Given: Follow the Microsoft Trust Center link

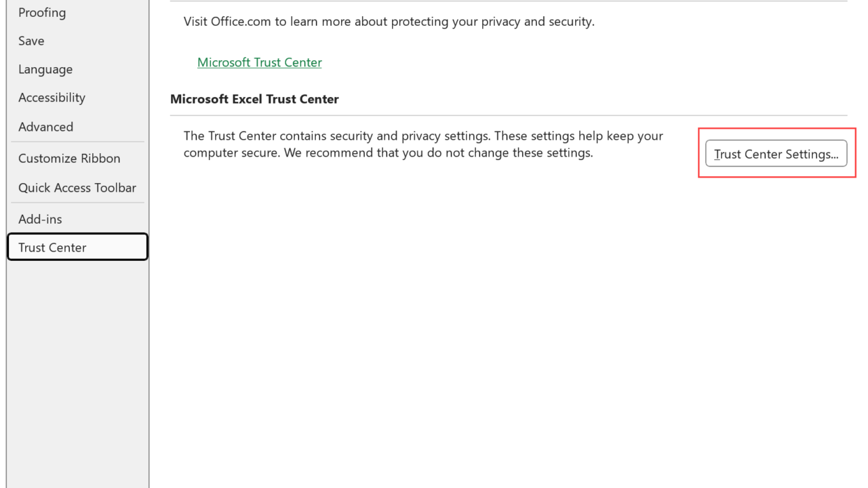Looking at the screenshot, I should (260, 62).
